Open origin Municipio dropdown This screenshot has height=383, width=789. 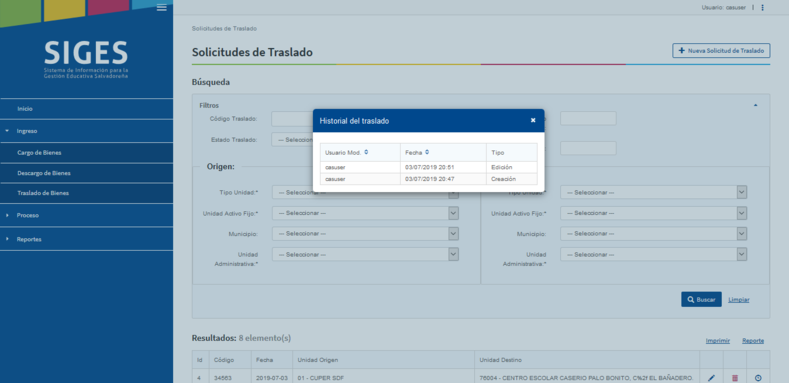(x=365, y=234)
